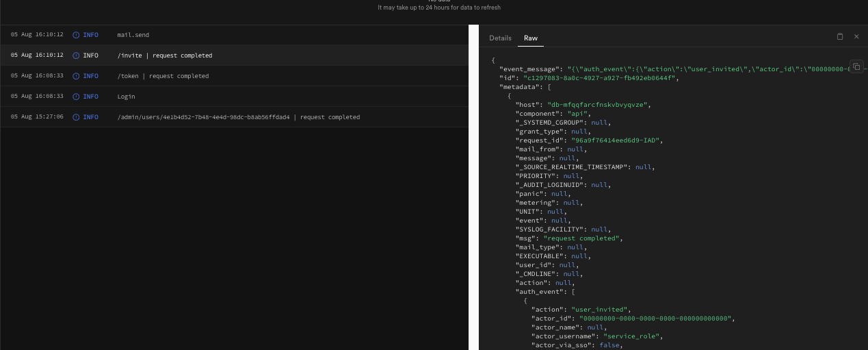Screen dimensions: 868x350
Task: Click the 05 Aug 16:10:12 timestamp on the mail.send row
Action: tap(37, 35)
